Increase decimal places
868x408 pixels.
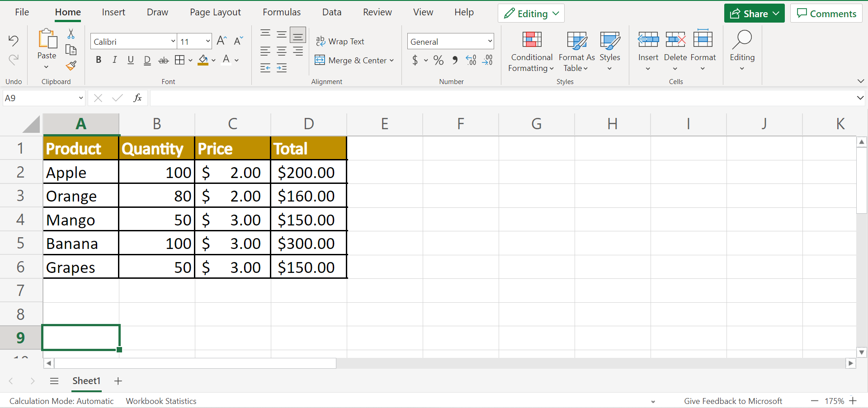(x=471, y=60)
